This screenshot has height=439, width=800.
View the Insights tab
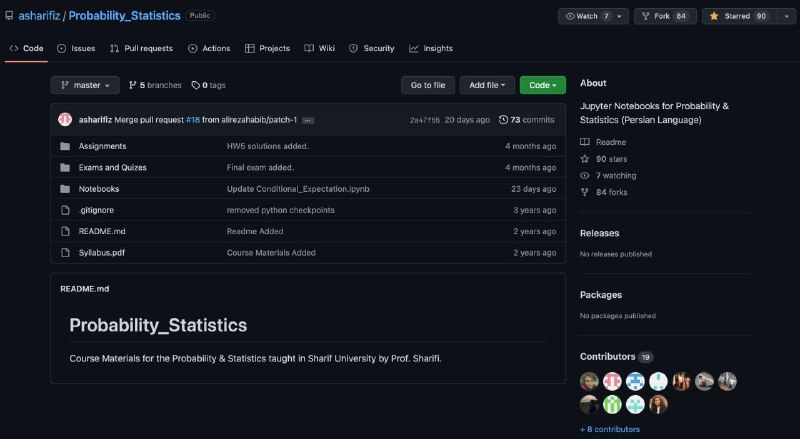click(431, 48)
